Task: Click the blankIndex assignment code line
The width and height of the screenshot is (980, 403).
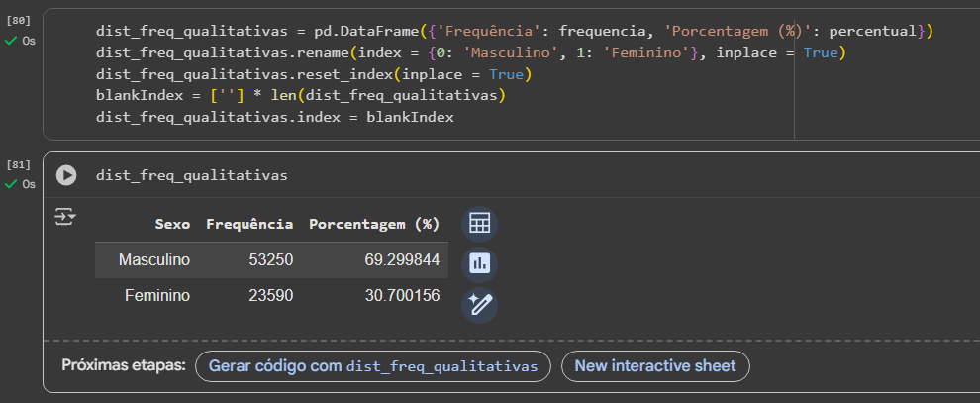Action: coord(297,96)
